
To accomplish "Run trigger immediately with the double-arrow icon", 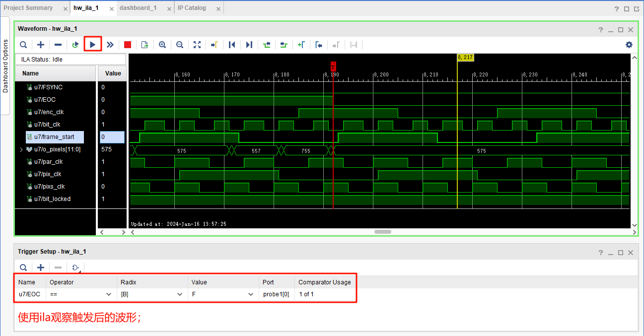I will (110, 45).
